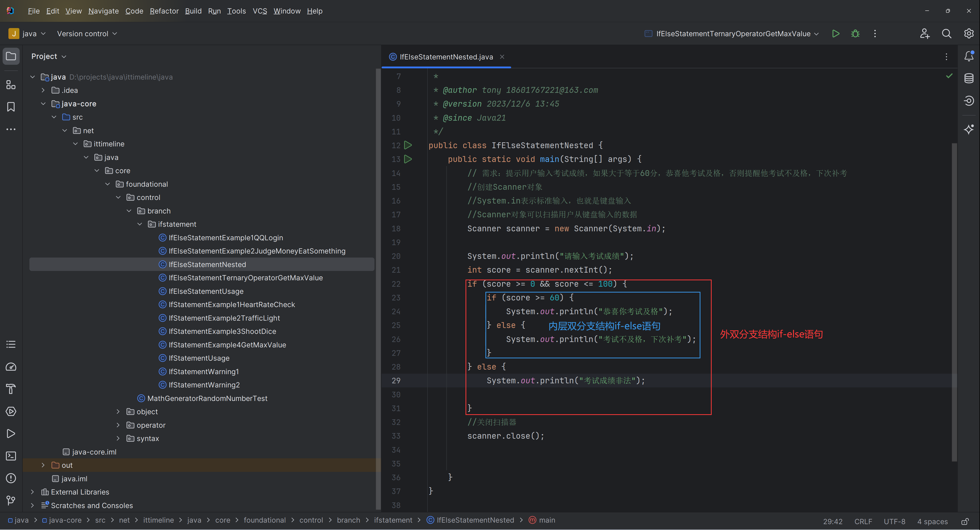The height and width of the screenshot is (530, 980).
Task: Open more run actions menu
Action: tap(875, 33)
